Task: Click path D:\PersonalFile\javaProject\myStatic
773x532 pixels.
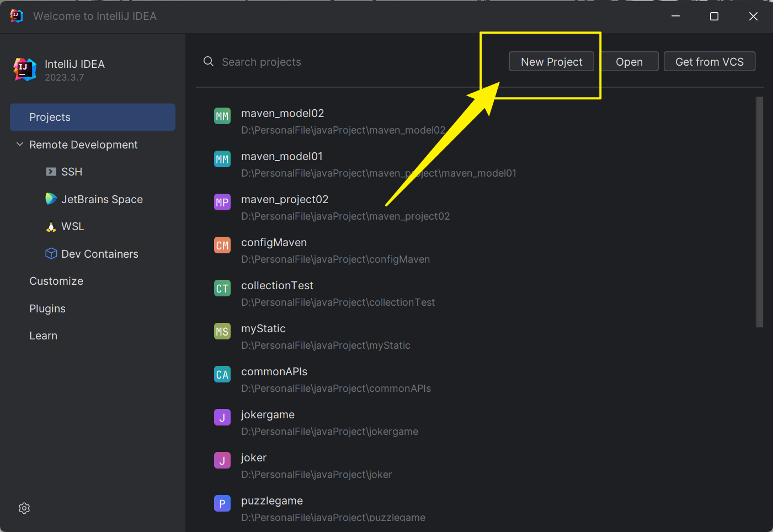Action: (x=326, y=345)
